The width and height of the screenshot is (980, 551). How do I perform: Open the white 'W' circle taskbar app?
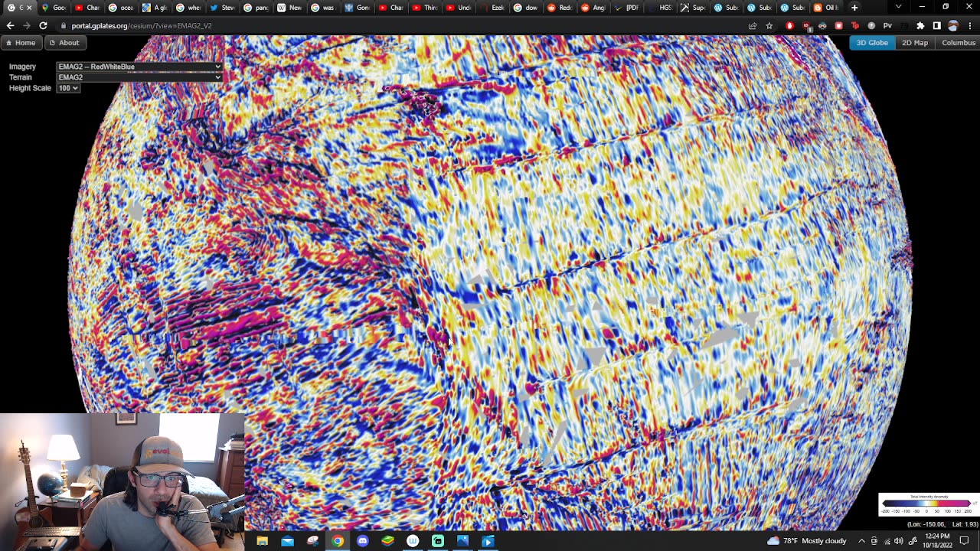tap(413, 541)
